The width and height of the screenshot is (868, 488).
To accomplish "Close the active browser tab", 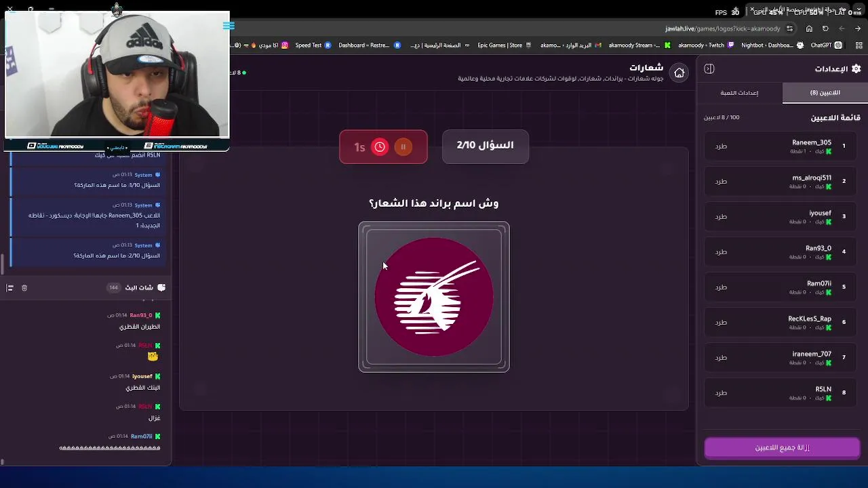I will (751, 9).
